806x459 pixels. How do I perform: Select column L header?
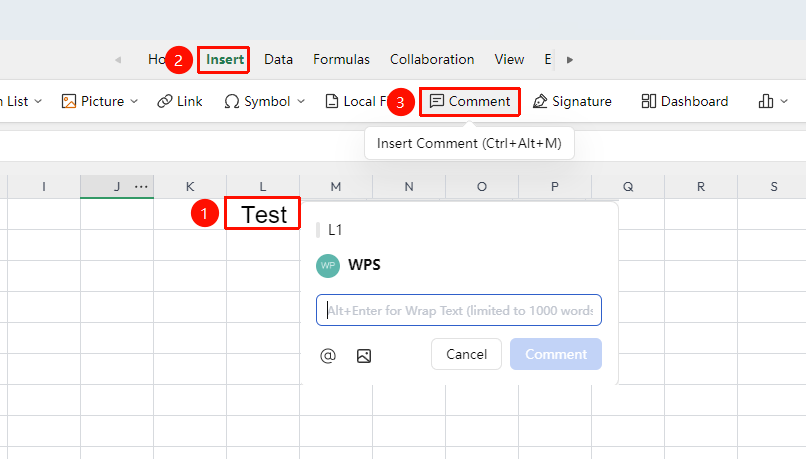coord(263,187)
